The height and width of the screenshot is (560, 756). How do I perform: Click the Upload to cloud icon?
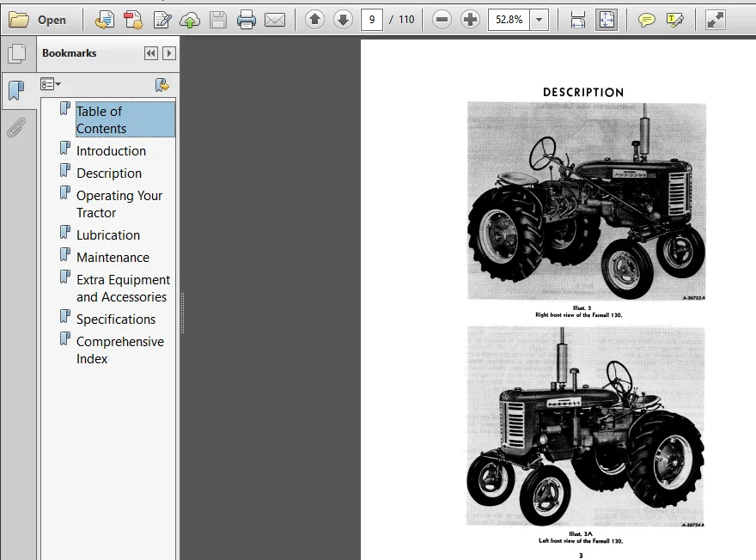[190, 20]
